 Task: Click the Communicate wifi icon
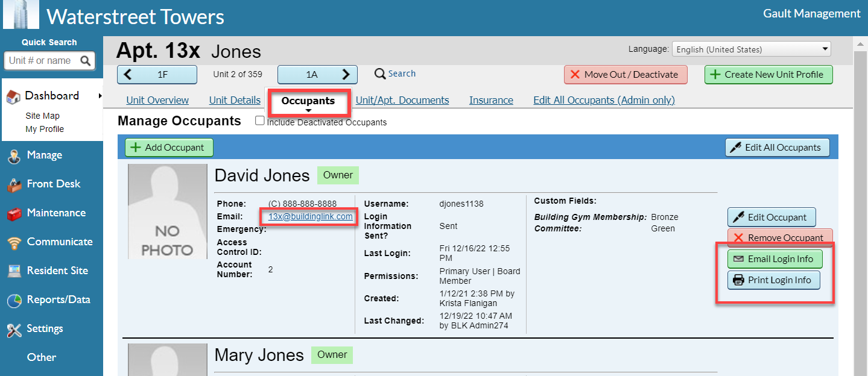[14, 243]
